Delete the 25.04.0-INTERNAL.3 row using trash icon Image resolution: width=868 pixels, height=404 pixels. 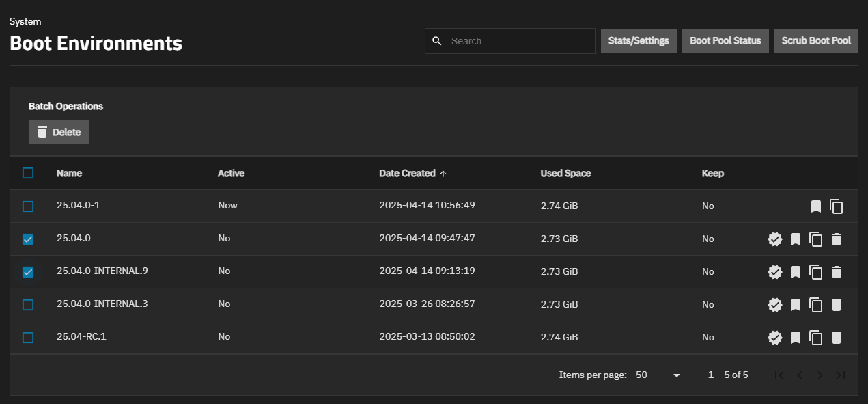click(x=836, y=305)
